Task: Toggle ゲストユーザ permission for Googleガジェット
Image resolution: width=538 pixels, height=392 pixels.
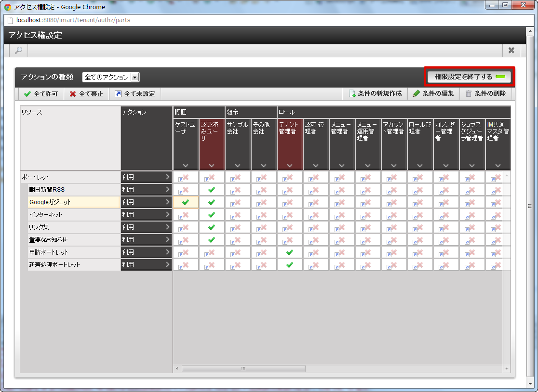Action: pos(186,202)
